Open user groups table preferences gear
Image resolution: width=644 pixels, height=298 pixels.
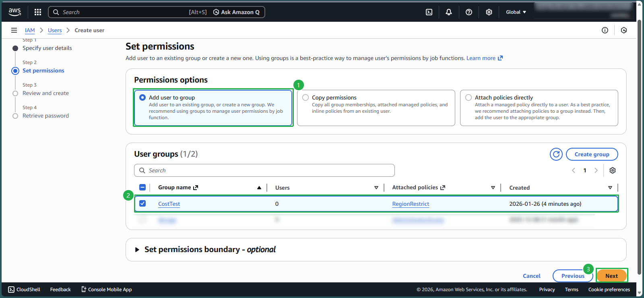point(613,170)
